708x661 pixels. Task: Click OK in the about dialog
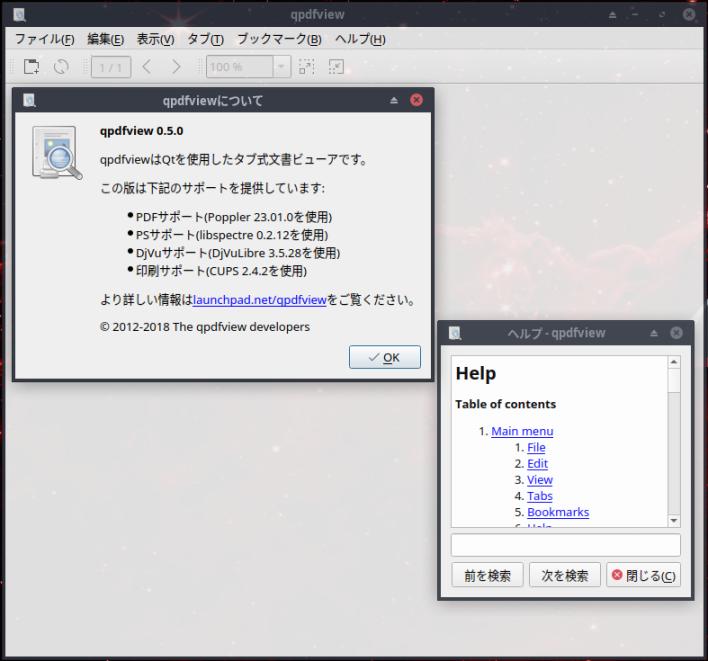click(385, 357)
